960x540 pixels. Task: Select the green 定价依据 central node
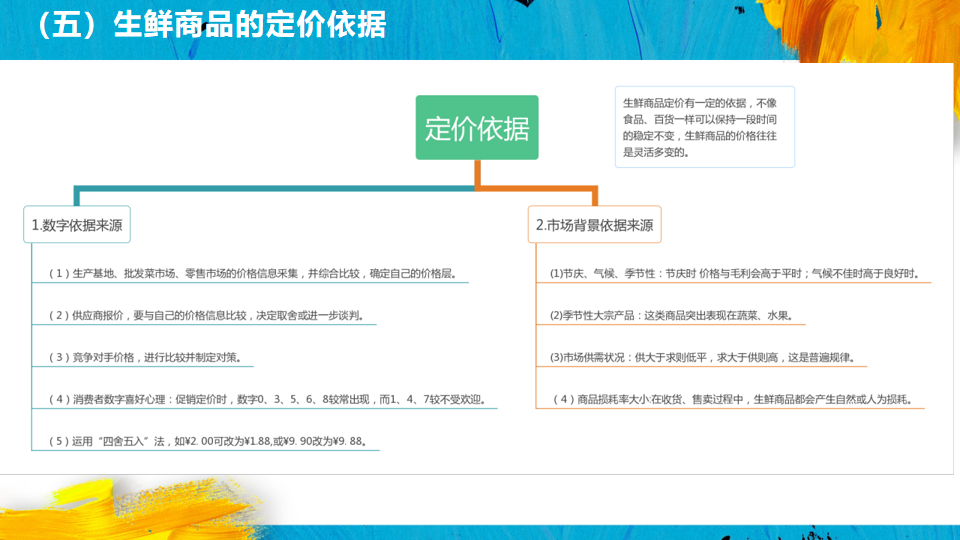(x=477, y=127)
